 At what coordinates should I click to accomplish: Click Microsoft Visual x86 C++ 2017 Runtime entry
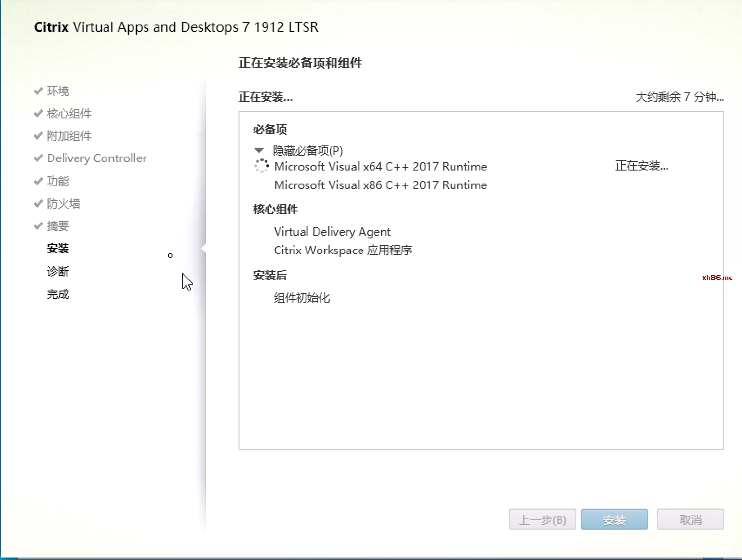380,185
